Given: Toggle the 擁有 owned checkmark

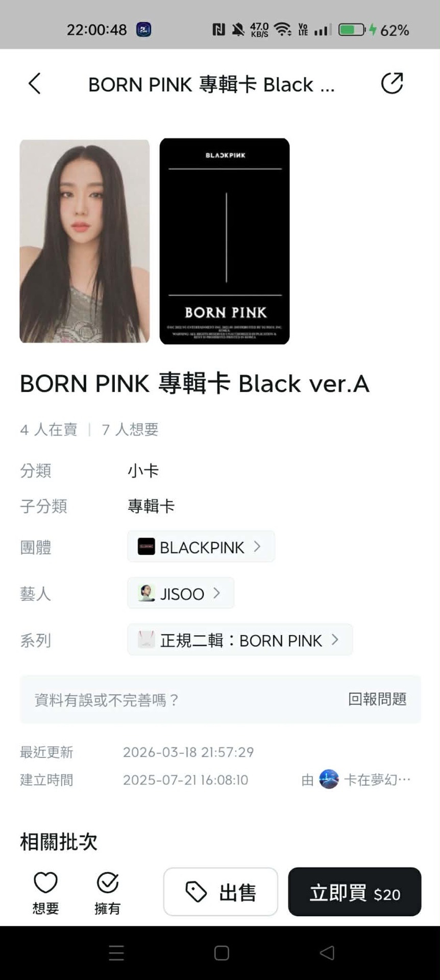Looking at the screenshot, I should pos(108,893).
